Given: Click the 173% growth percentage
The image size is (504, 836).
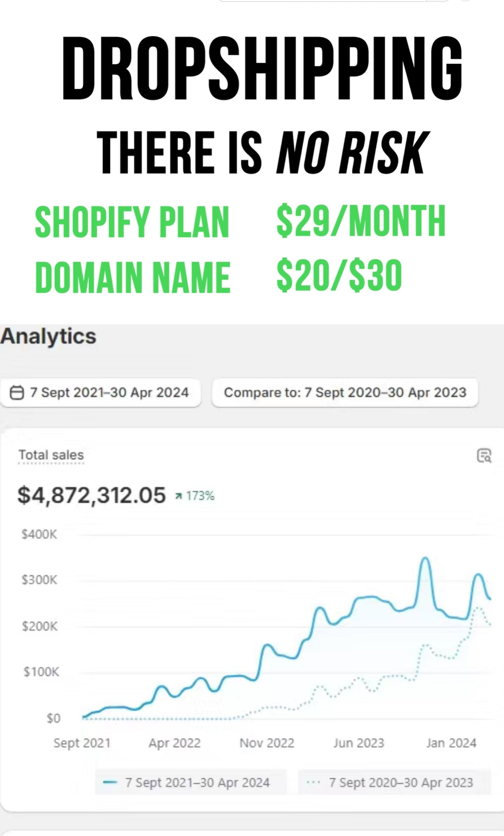Looking at the screenshot, I should click(200, 496).
